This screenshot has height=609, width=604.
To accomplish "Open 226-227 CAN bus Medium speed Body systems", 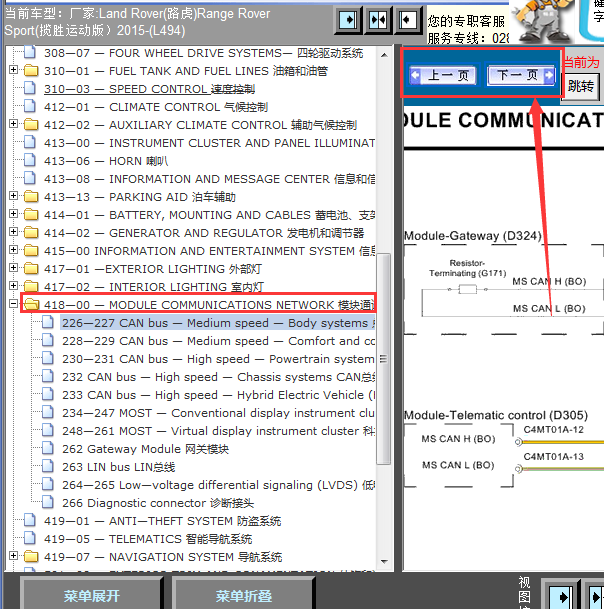I will pos(218,323).
